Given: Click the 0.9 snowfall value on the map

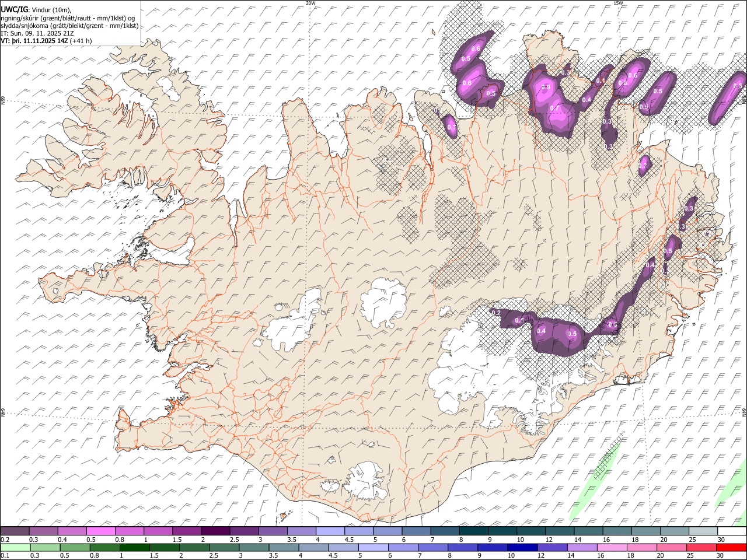Looking at the screenshot, I should [x=546, y=87].
